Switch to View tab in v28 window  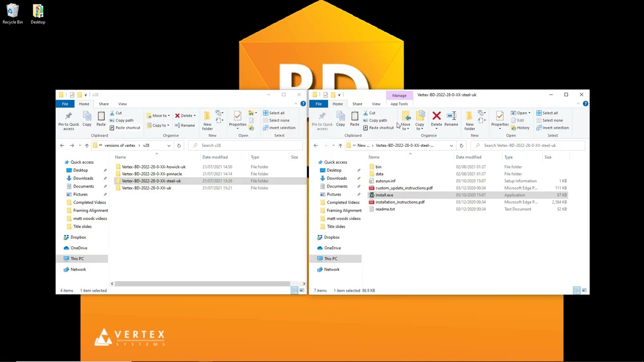point(122,104)
